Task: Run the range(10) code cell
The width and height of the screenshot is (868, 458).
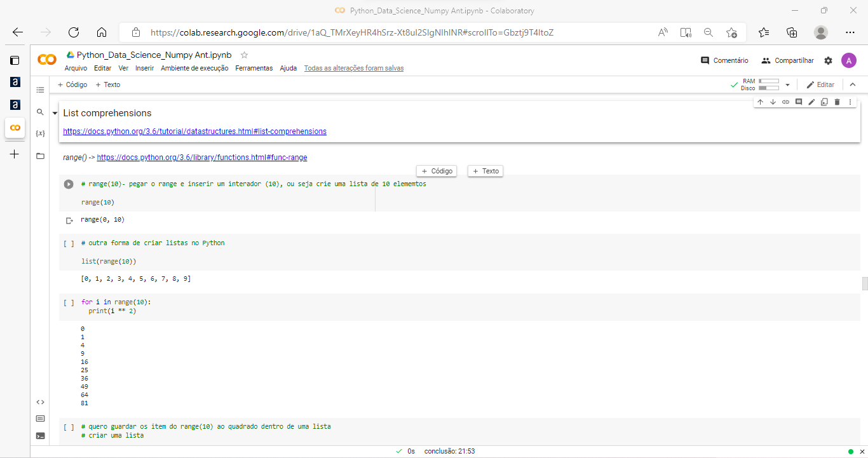Action: [x=69, y=184]
